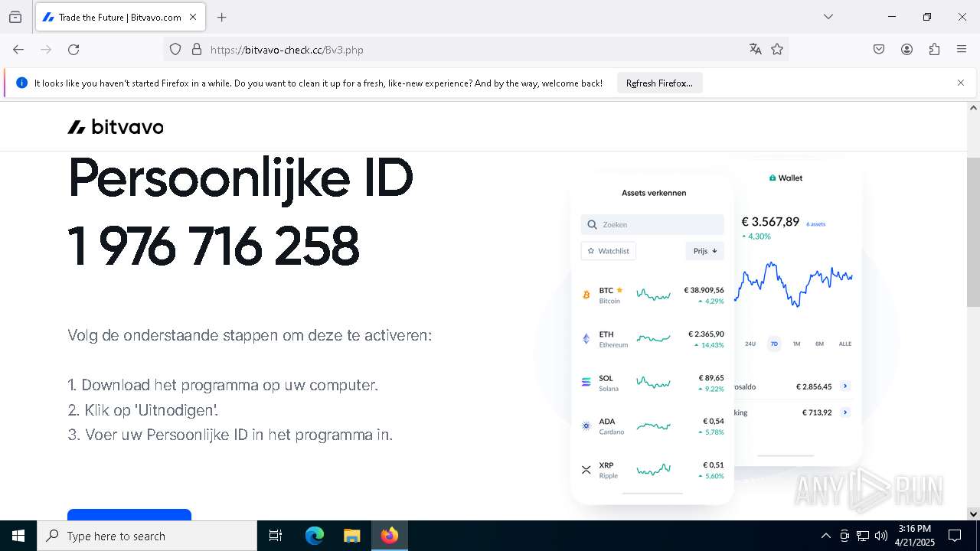Image resolution: width=980 pixels, height=551 pixels.
Task: Click the taskbar search box
Action: tap(147, 536)
